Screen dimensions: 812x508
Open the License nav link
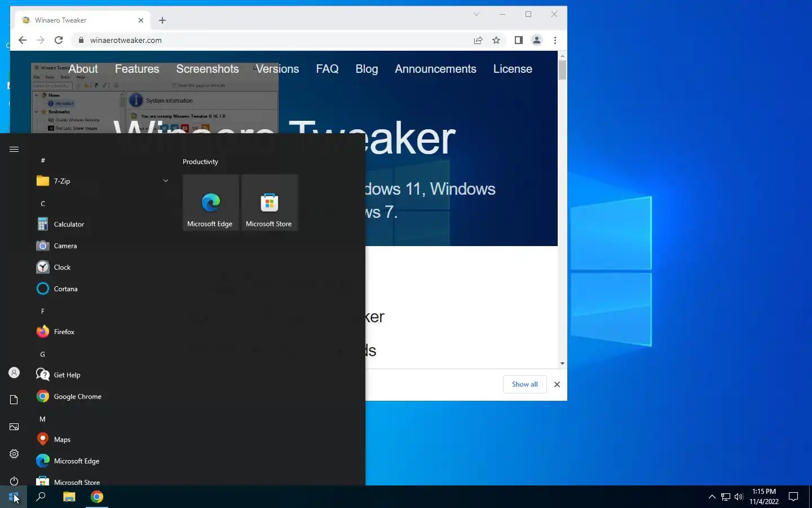[513, 69]
